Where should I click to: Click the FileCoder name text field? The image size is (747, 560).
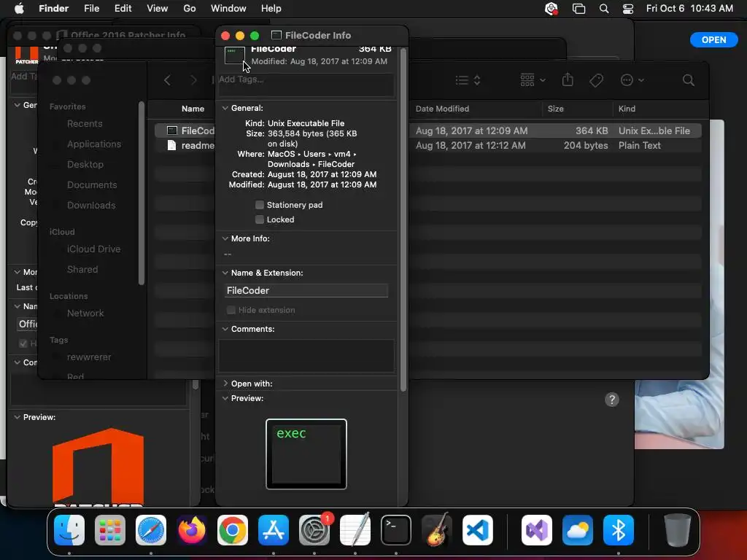coord(306,290)
